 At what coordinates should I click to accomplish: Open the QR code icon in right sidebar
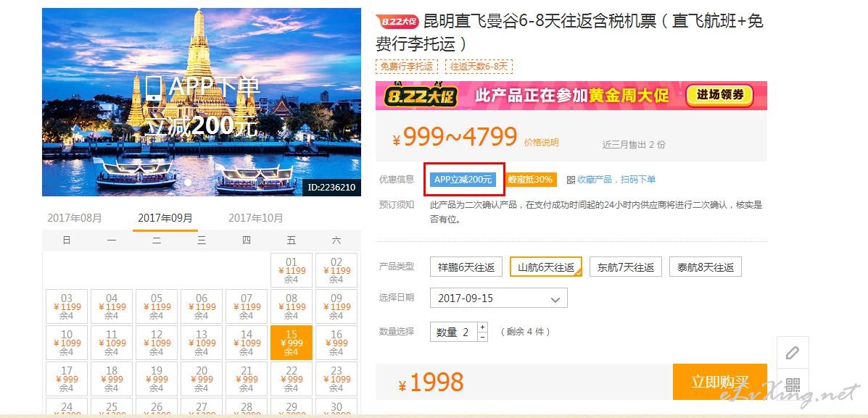[x=793, y=385]
